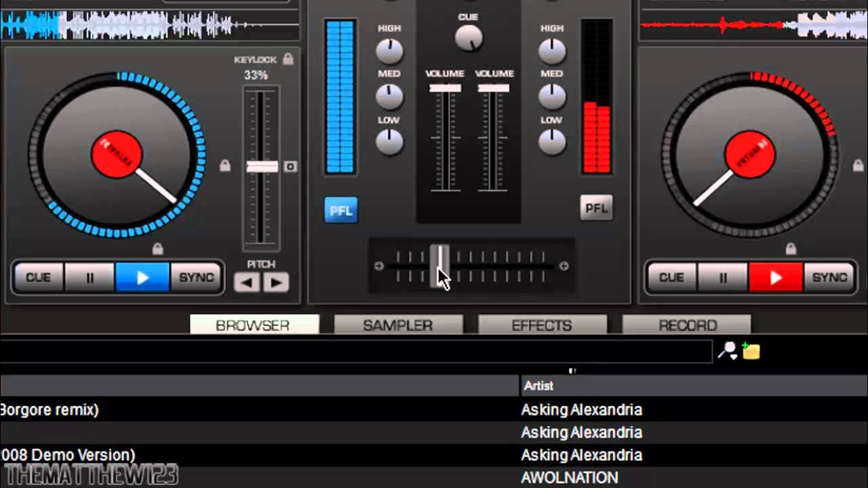This screenshot has width=868, height=488.
Task: Click padlock icon below left jog wheel
Action: pyautogui.click(x=157, y=248)
